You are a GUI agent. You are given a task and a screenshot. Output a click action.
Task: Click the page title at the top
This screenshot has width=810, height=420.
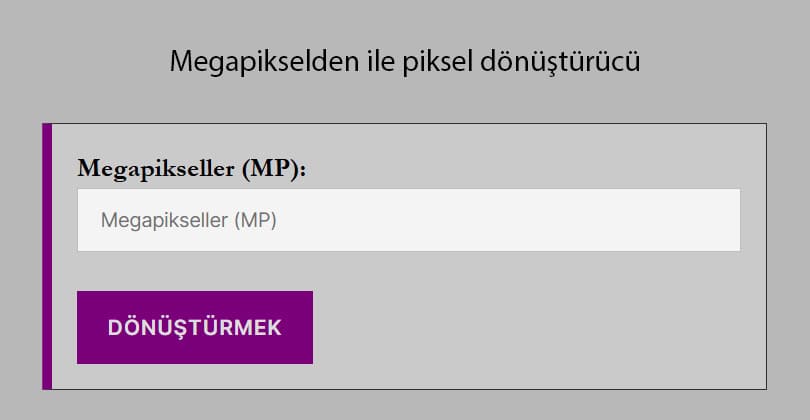click(x=404, y=62)
